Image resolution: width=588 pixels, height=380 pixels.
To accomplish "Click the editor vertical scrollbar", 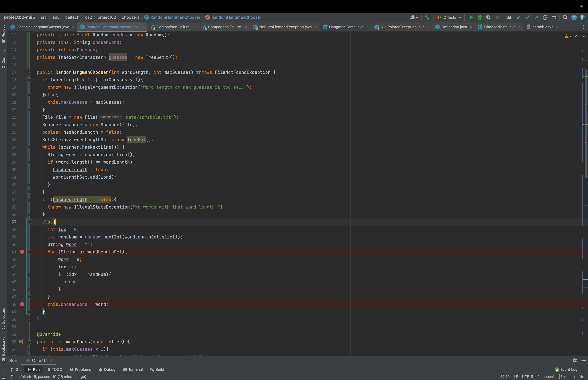I will (585, 123).
